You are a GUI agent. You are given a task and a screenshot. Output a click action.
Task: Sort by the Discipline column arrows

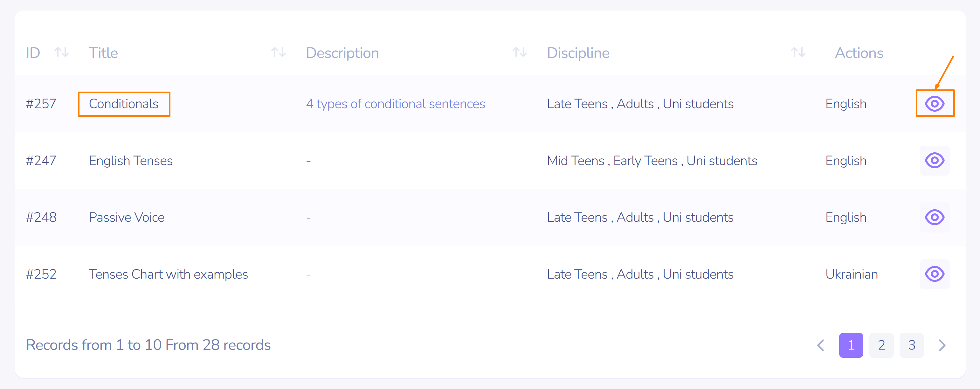pos(798,52)
